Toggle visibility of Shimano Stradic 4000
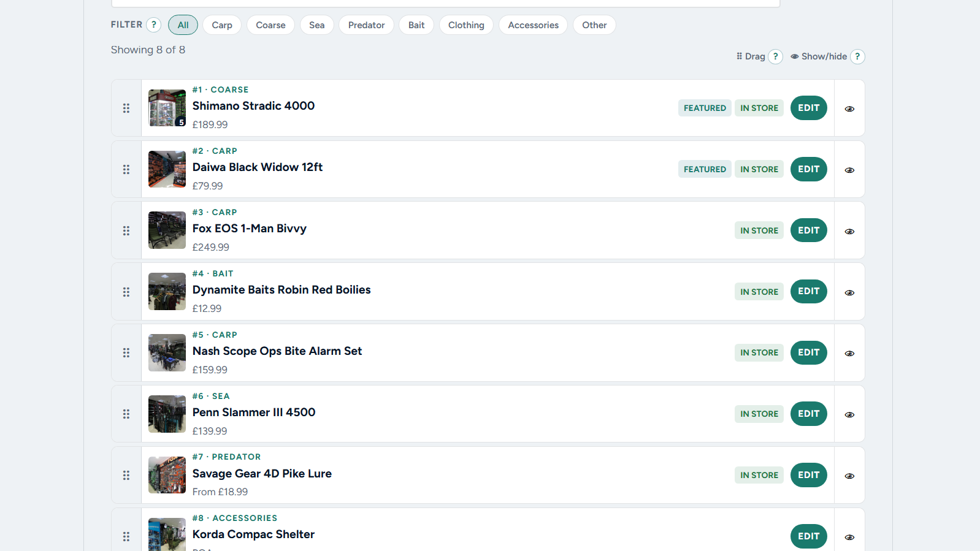 point(849,108)
